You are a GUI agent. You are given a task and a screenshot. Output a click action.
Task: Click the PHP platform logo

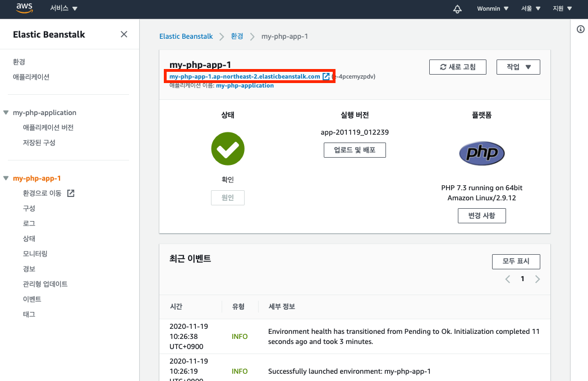coord(482,153)
